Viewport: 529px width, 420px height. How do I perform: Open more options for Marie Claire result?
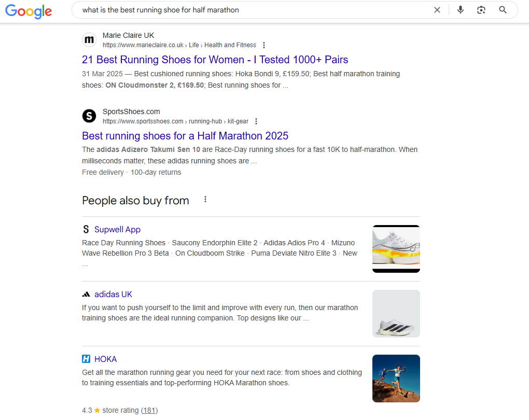[264, 45]
